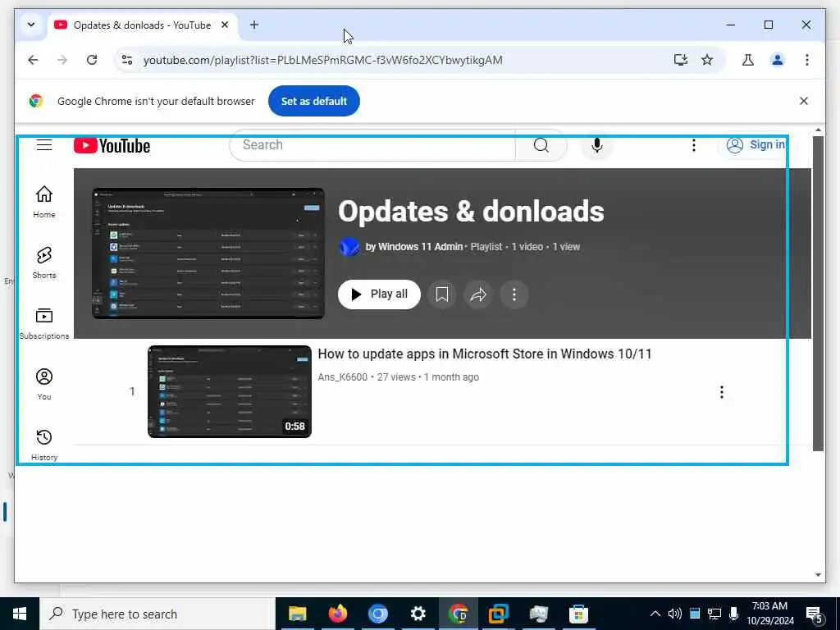Viewport: 840px width, 630px height.
Task: Open volume control in system tray
Action: tap(675, 614)
